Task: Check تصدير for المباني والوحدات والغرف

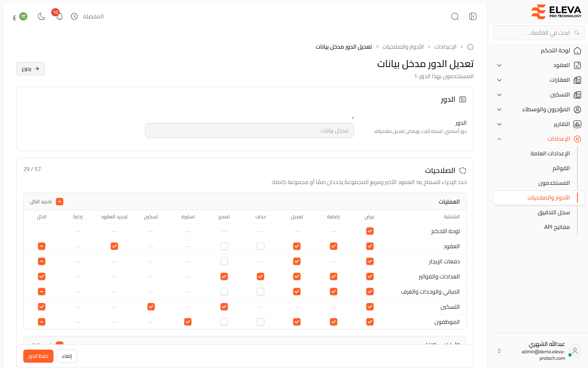Action: [224, 292]
